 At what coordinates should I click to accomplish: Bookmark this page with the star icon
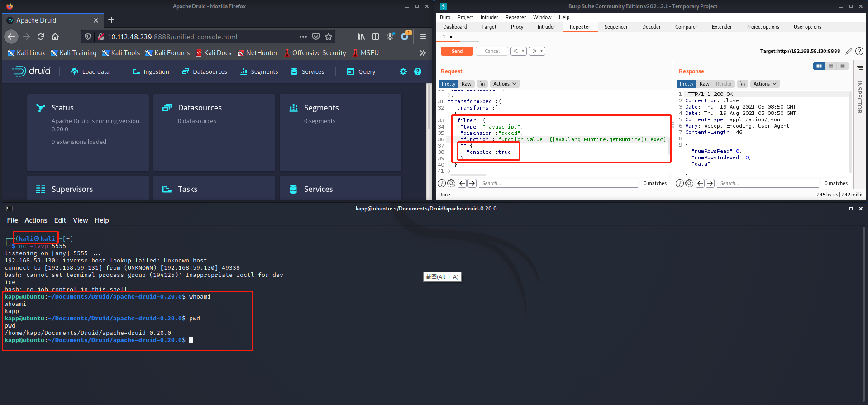pyautogui.click(x=329, y=37)
